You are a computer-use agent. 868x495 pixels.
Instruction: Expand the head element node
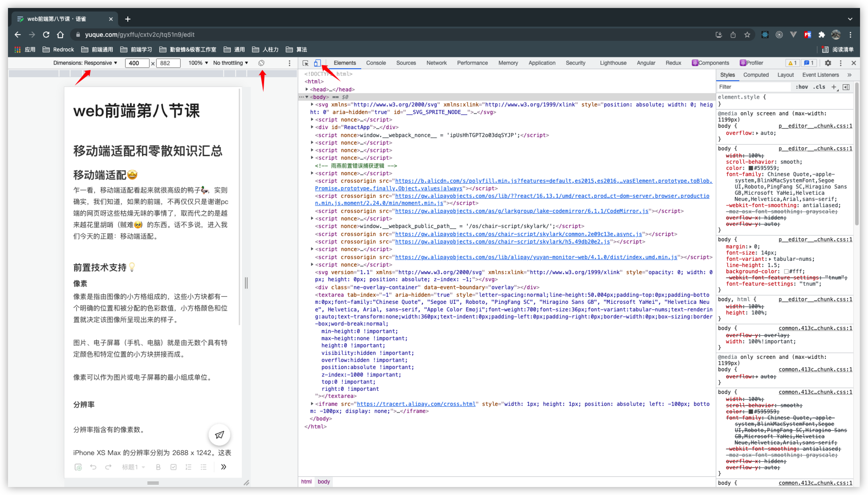pyautogui.click(x=307, y=89)
